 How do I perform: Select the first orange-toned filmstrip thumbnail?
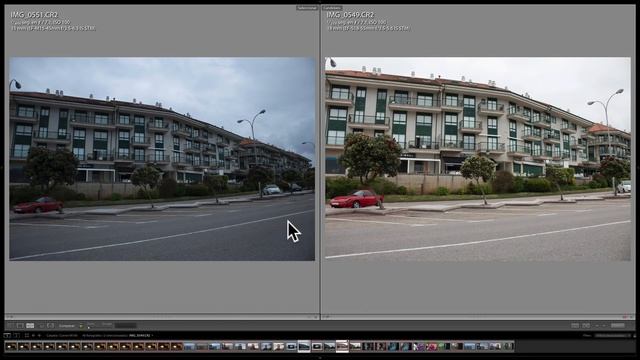pyautogui.click(x=11, y=347)
